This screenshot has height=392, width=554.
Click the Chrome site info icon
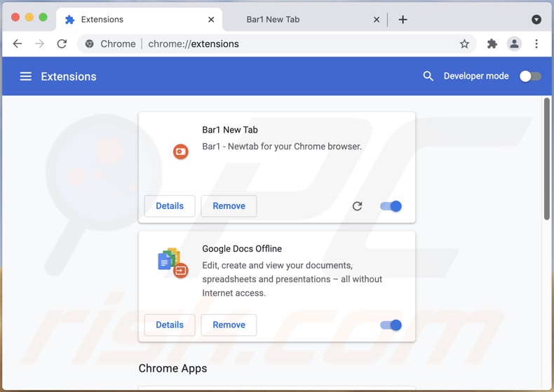point(89,43)
